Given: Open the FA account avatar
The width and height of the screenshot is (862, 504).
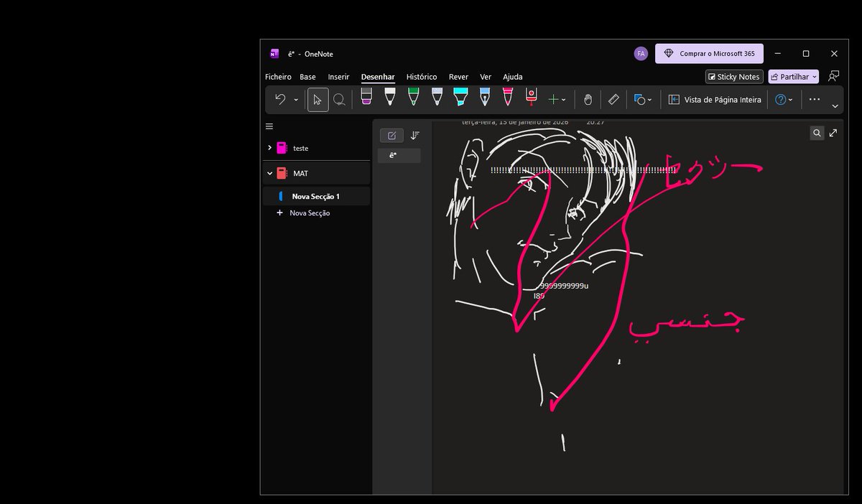Looking at the screenshot, I should pyautogui.click(x=641, y=54).
